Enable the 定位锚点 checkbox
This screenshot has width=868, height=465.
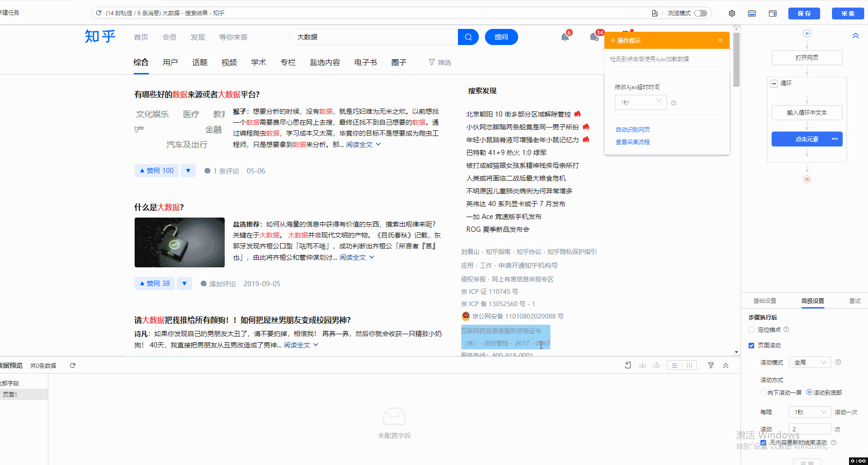[751, 330]
